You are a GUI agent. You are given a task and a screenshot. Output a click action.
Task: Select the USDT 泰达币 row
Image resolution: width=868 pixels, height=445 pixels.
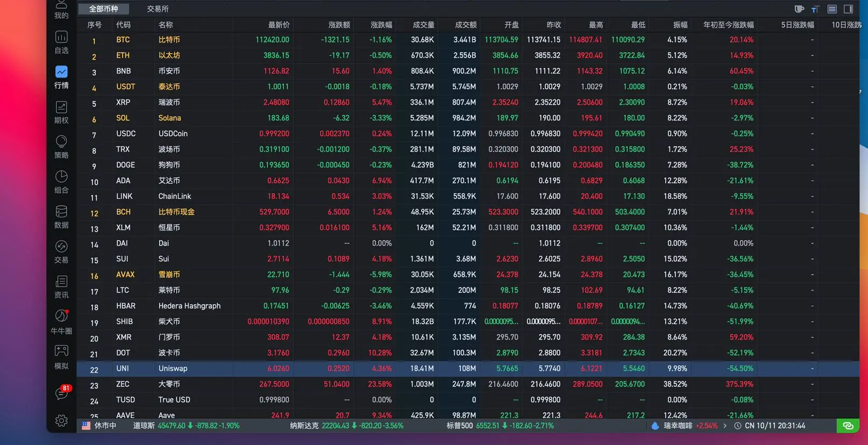(468, 87)
